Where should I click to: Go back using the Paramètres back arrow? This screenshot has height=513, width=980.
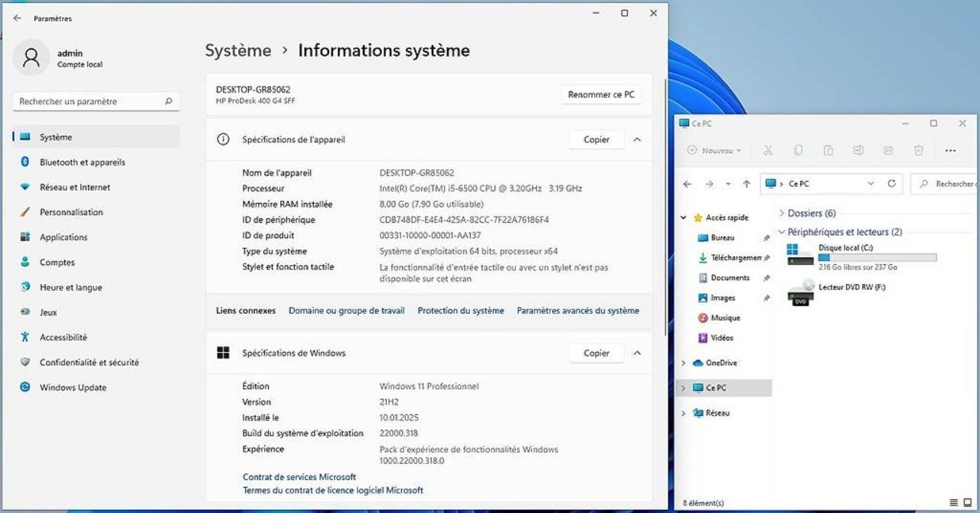click(17, 18)
